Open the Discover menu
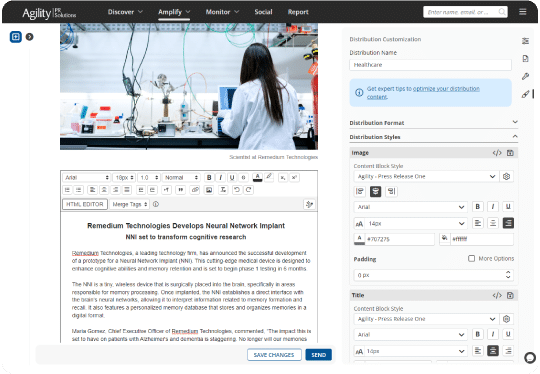Screen dimensions: 540x374 pyautogui.click(x=125, y=12)
